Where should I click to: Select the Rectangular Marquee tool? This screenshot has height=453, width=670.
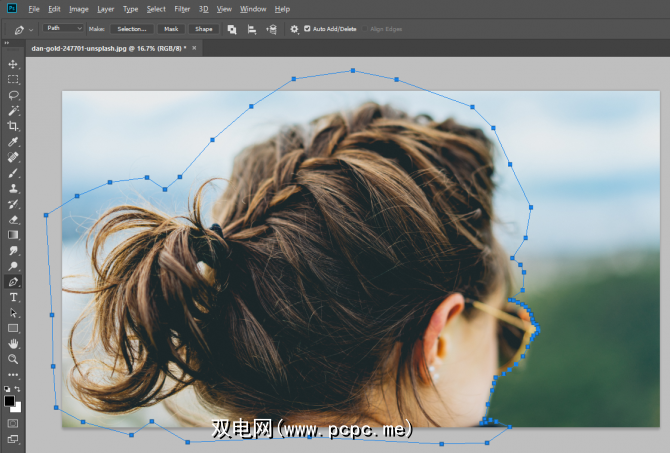[13, 79]
